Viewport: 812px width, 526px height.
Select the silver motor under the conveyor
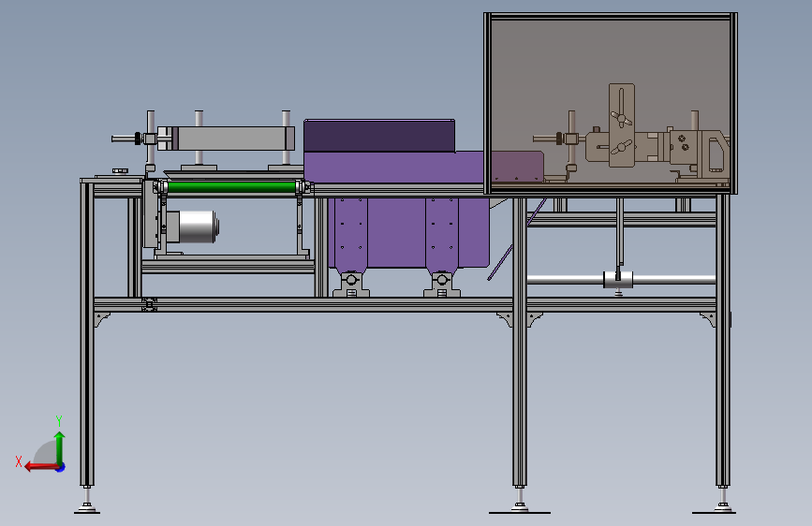[199, 226]
